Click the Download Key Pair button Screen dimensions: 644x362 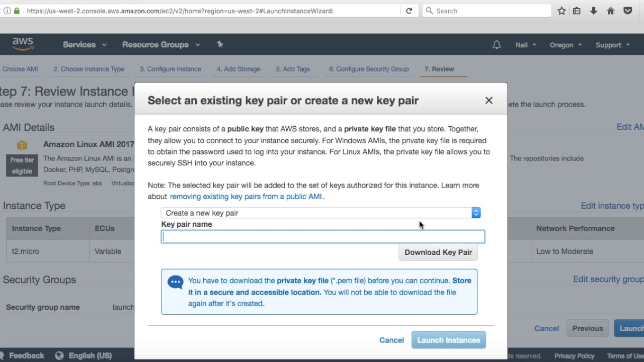click(x=438, y=252)
